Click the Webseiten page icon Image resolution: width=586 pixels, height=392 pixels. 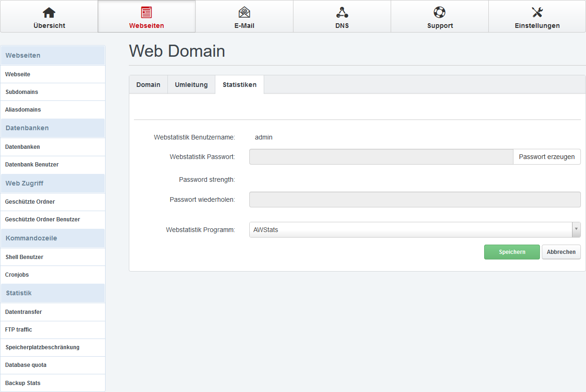pyautogui.click(x=146, y=13)
